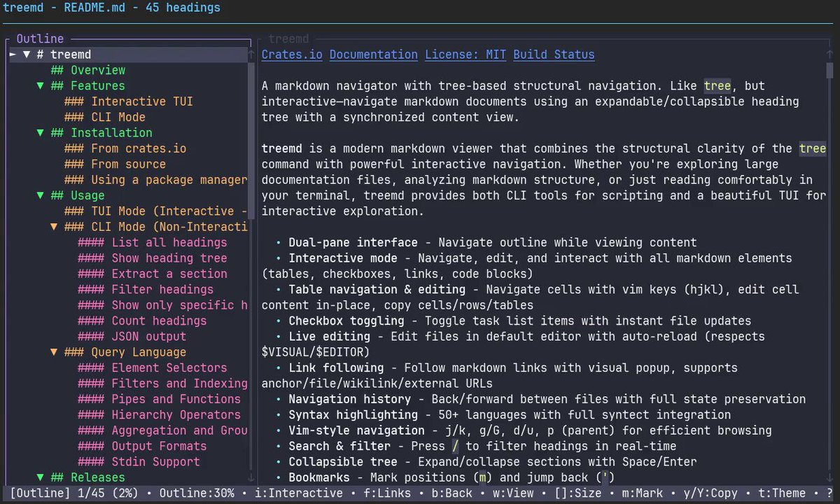Select '### TUI Mode (Interactive' heading

pos(156,211)
